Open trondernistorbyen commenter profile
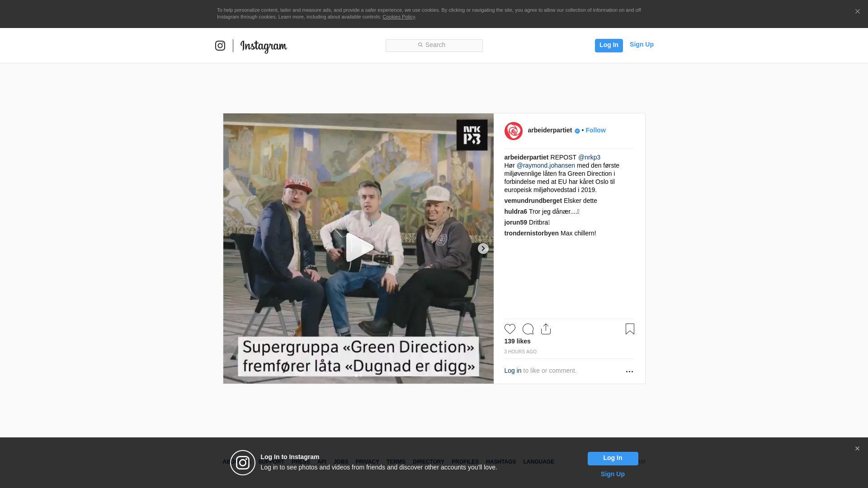The width and height of the screenshot is (868, 488). click(532, 233)
